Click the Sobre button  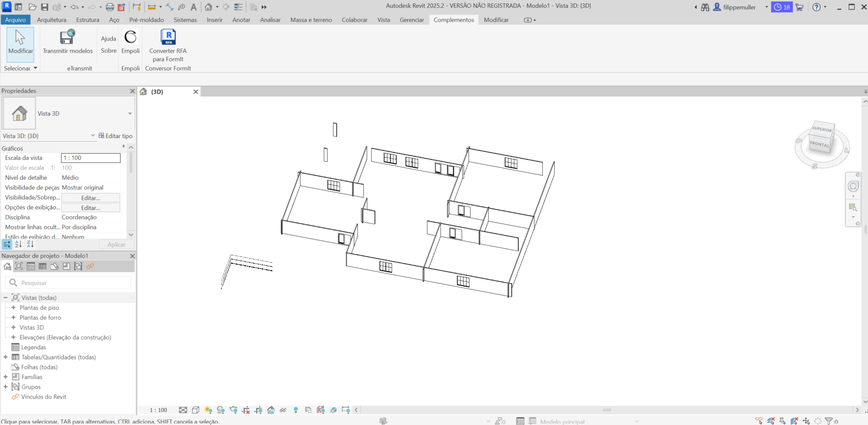109,50
